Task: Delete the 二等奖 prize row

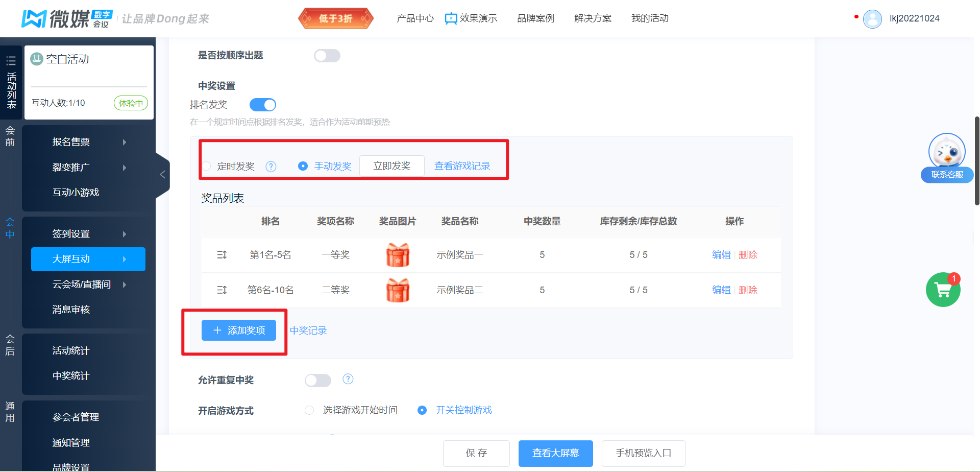Action: 748,290
